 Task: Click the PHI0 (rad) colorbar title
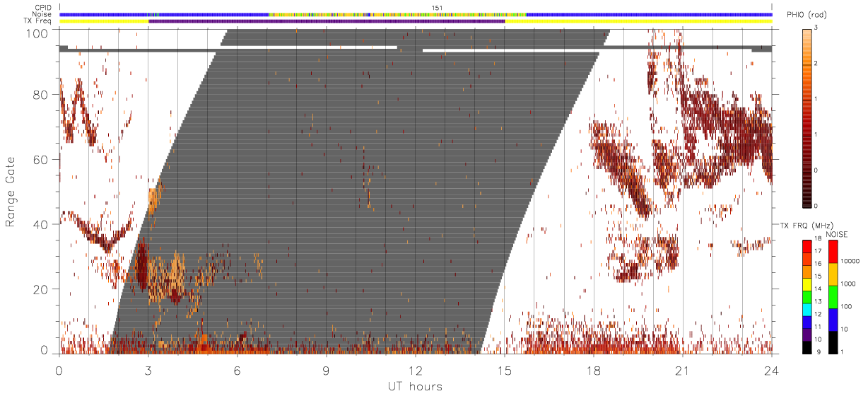pos(807,16)
